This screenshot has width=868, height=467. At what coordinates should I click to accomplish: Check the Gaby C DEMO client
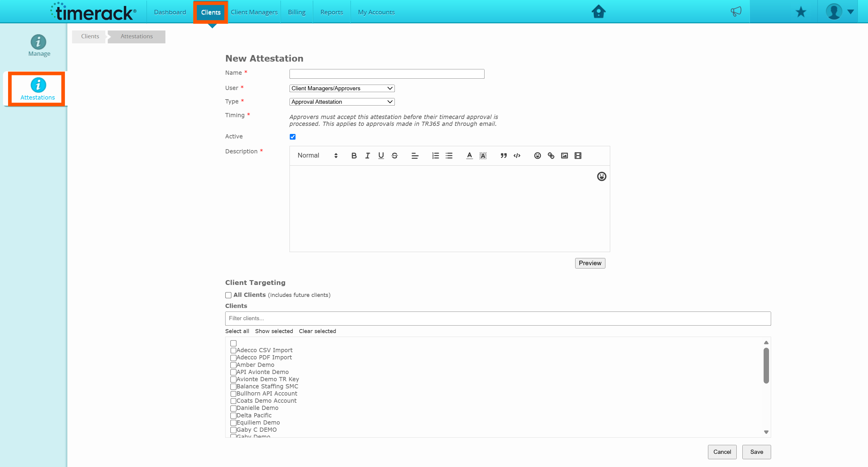[x=233, y=430]
